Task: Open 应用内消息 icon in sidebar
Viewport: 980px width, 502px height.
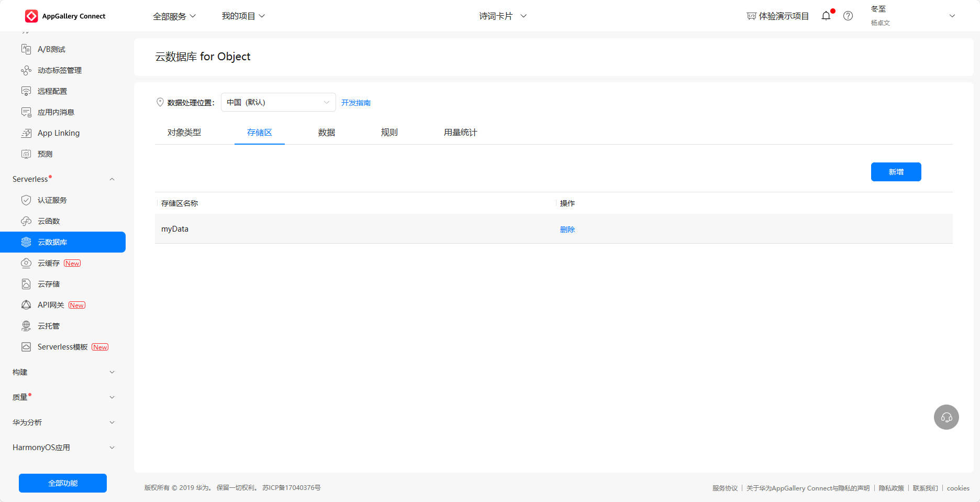Action: pos(26,112)
